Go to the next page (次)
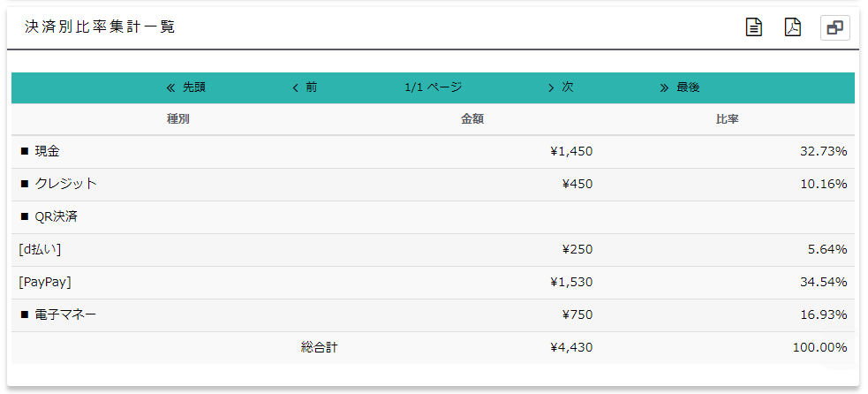This screenshot has width=868, height=394. point(561,87)
